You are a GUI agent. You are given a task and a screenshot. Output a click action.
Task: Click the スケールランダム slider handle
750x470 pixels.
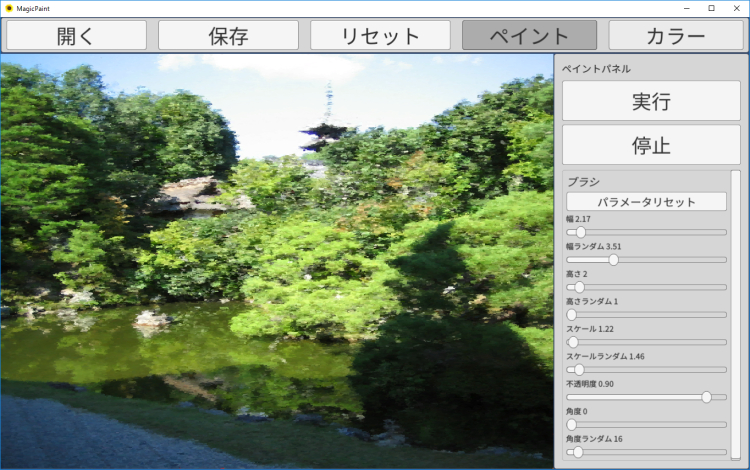pos(579,370)
